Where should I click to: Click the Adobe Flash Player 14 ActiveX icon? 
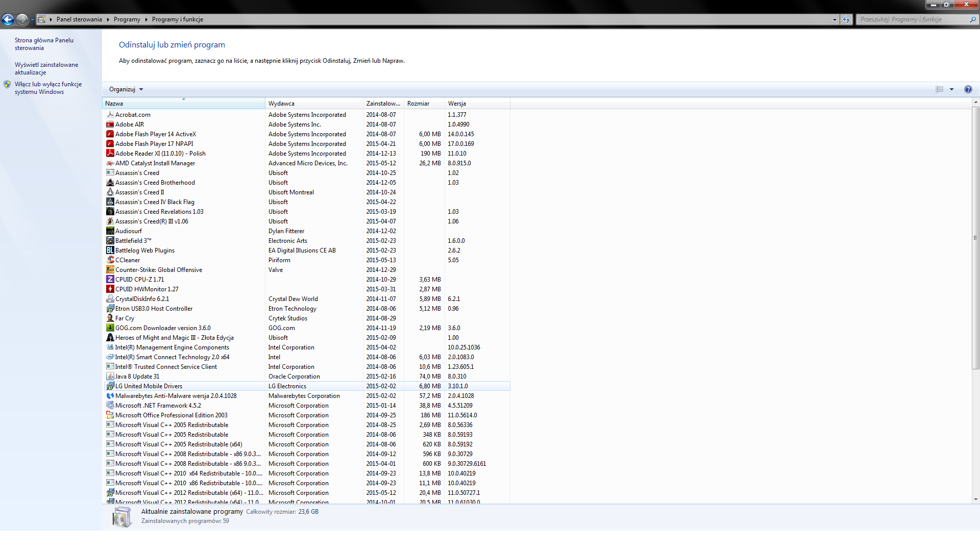[110, 134]
